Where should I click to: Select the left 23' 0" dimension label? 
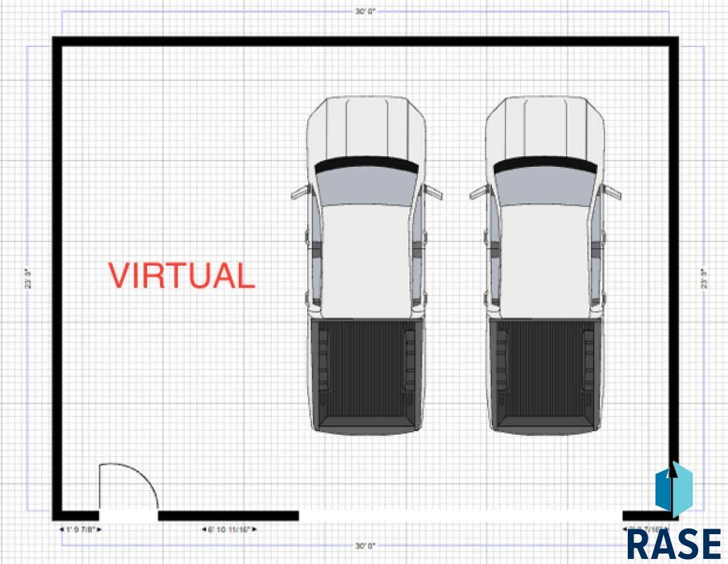[27, 278]
